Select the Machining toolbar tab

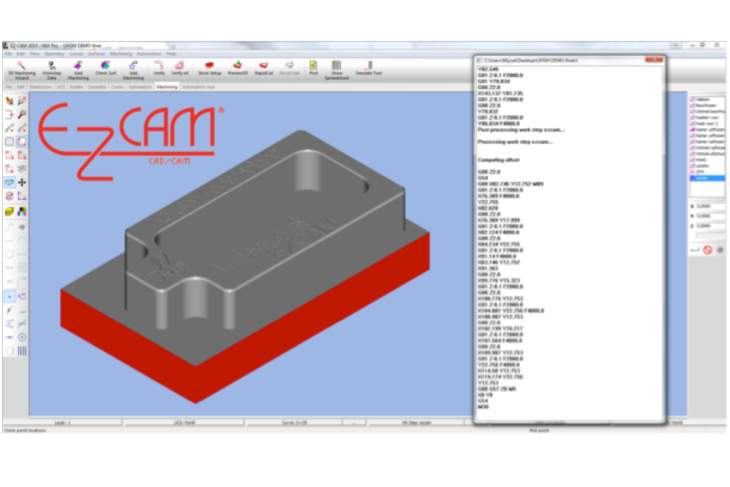click(167, 87)
